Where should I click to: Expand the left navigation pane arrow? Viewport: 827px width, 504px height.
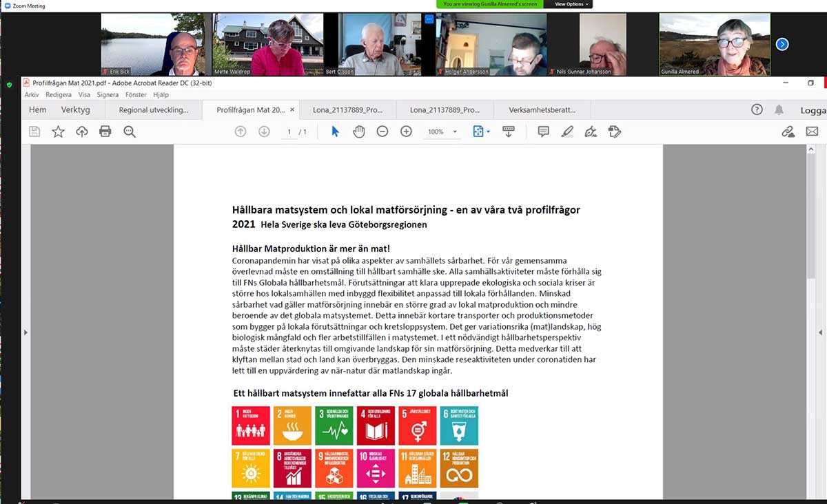pos(25,333)
